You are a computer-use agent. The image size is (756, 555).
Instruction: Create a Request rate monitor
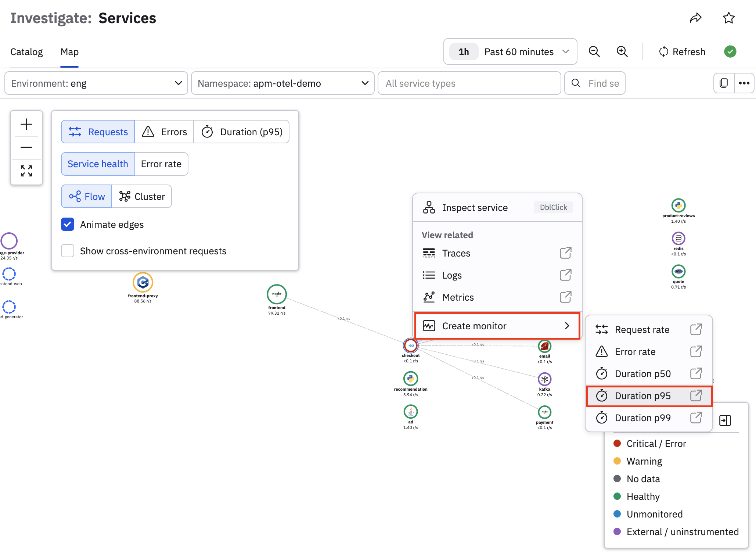[x=649, y=329]
